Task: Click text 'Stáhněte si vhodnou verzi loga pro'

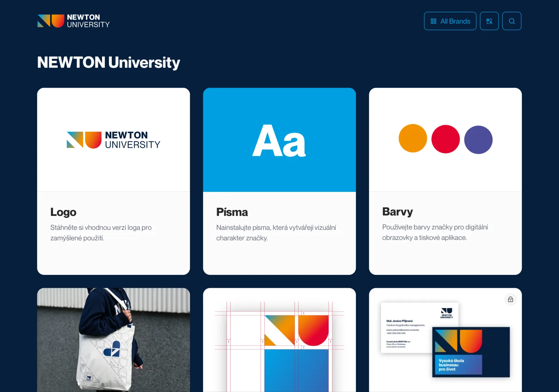Action: coord(101,227)
